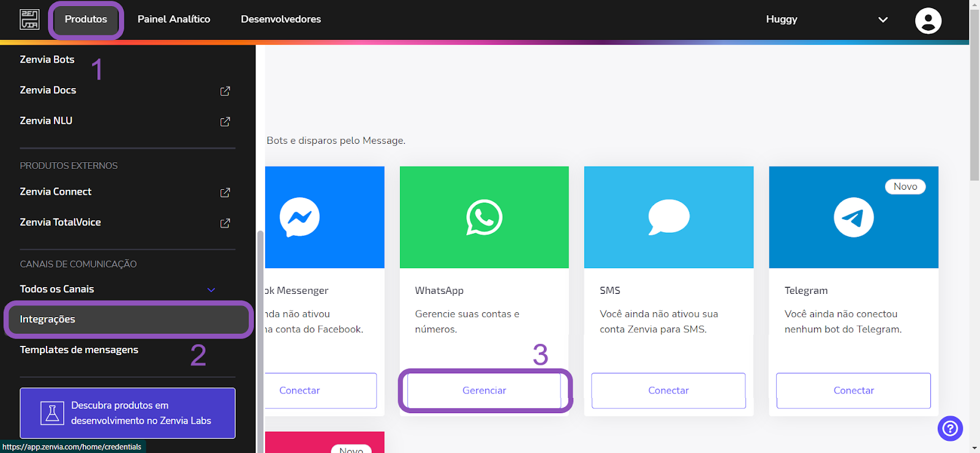Expand the Todos os Canais chevron
Screen dimensions: 980x453
211,290
